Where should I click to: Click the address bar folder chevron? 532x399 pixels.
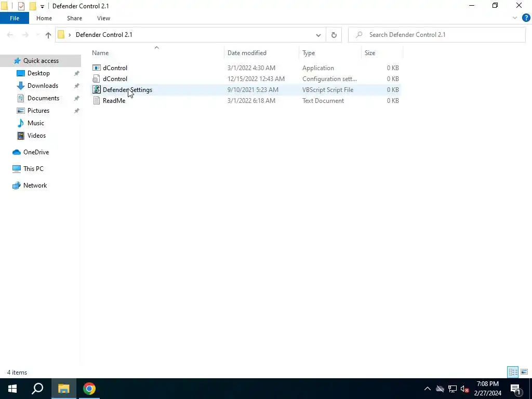pyautogui.click(x=70, y=35)
